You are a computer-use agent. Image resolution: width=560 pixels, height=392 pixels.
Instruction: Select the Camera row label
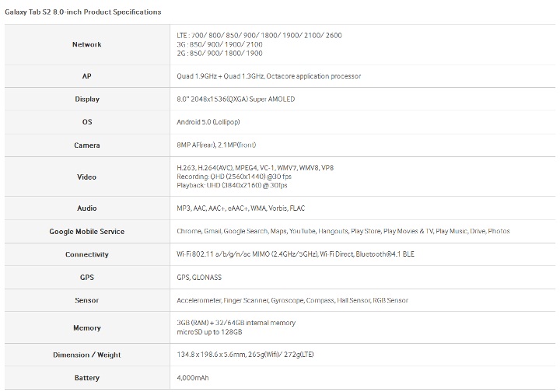[87, 145]
